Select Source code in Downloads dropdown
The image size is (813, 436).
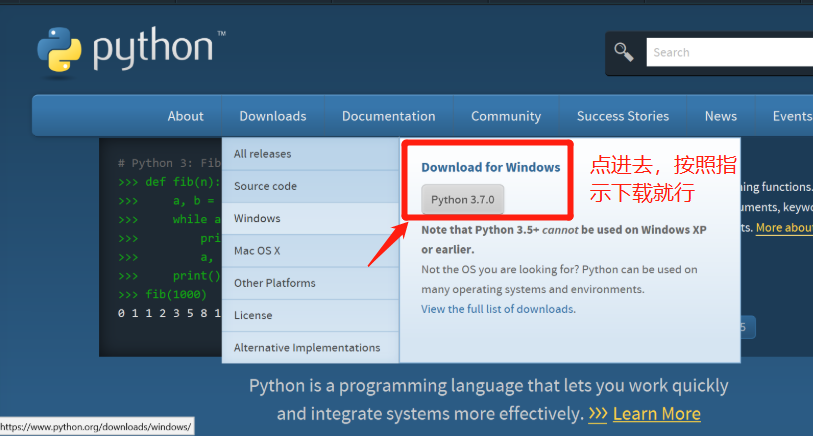point(310,186)
